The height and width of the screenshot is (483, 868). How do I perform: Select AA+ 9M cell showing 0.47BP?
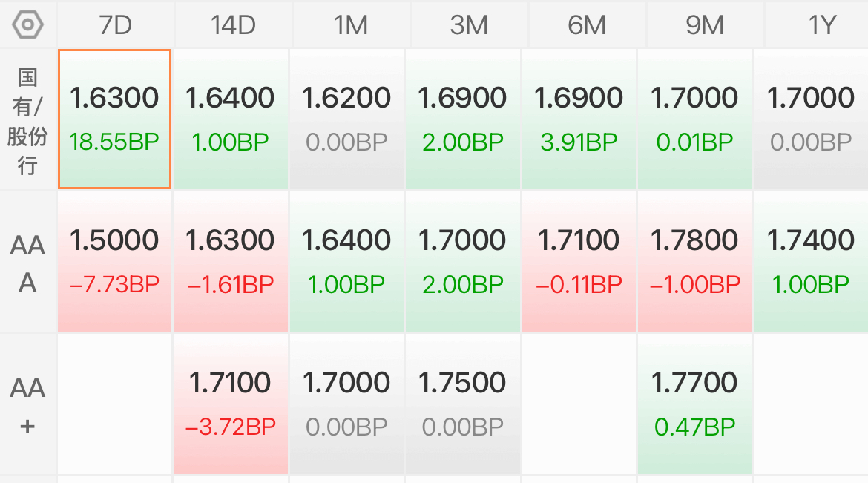pyautogui.click(x=694, y=404)
